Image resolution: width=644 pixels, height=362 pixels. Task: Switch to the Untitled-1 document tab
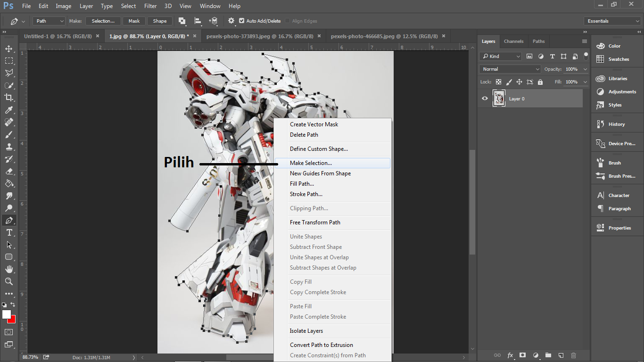point(58,36)
